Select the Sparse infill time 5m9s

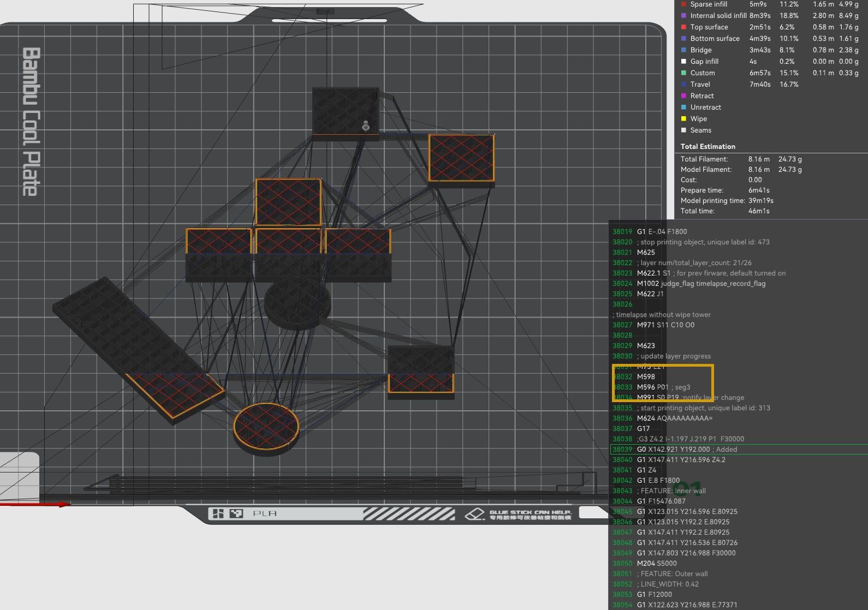tap(758, 4)
